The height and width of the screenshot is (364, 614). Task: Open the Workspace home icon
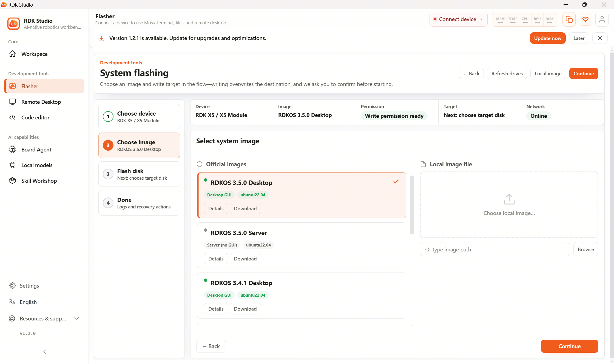click(x=12, y=54)
